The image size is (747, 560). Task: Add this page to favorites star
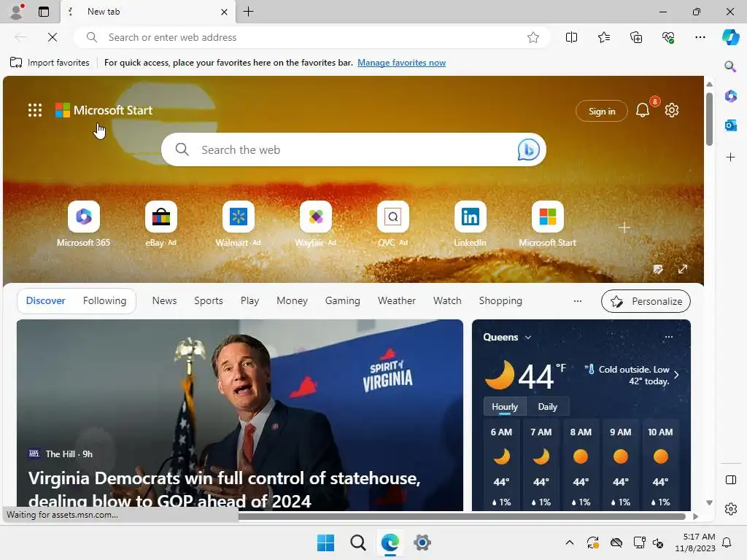[533, 37]
